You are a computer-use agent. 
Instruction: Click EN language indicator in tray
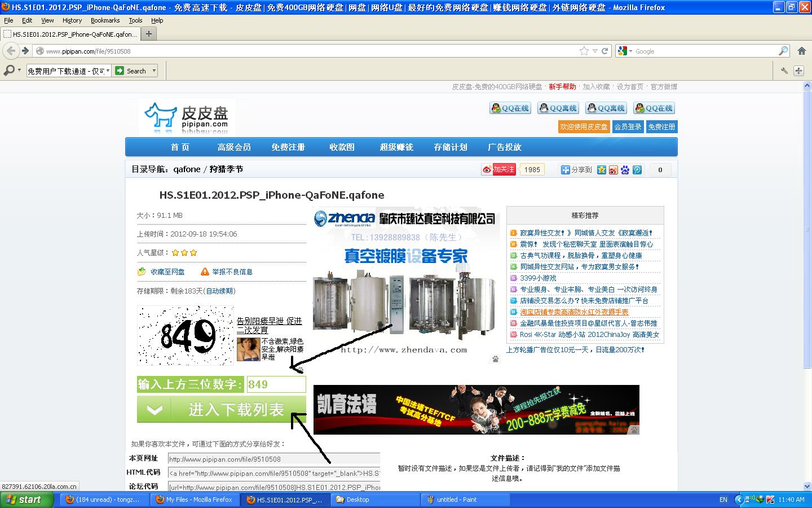point(723,500)
